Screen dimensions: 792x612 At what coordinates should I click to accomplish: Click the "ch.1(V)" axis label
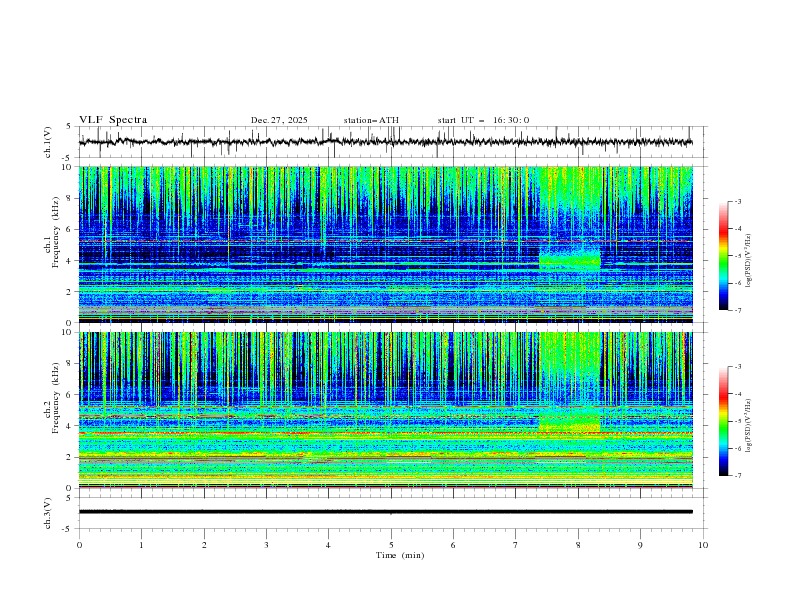(x=48, y=142)
